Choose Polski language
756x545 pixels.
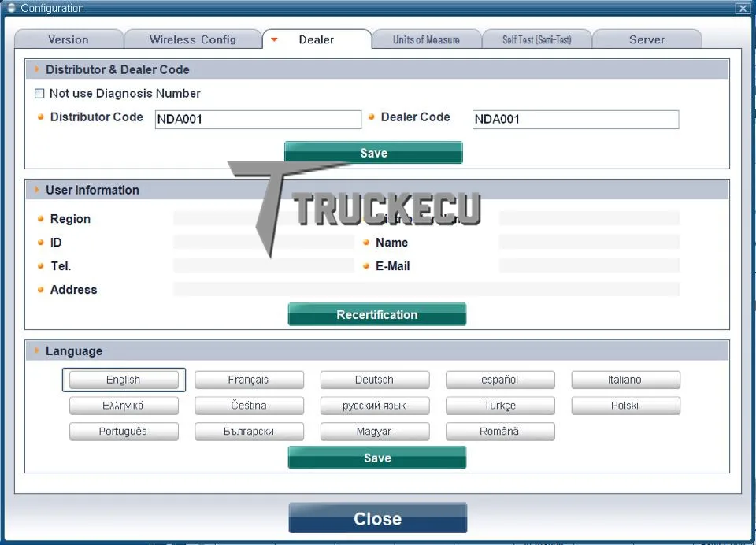625,406
